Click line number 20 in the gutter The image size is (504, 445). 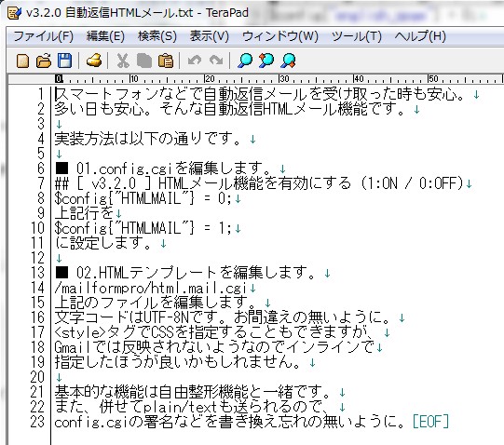click(x=37, y=377)
